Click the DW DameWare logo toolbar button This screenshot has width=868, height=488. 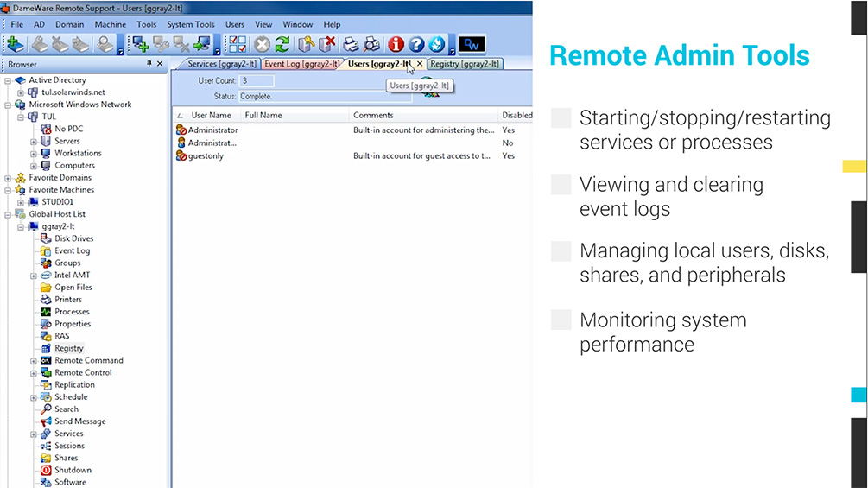pyautogui.click(x=472, y=44)
